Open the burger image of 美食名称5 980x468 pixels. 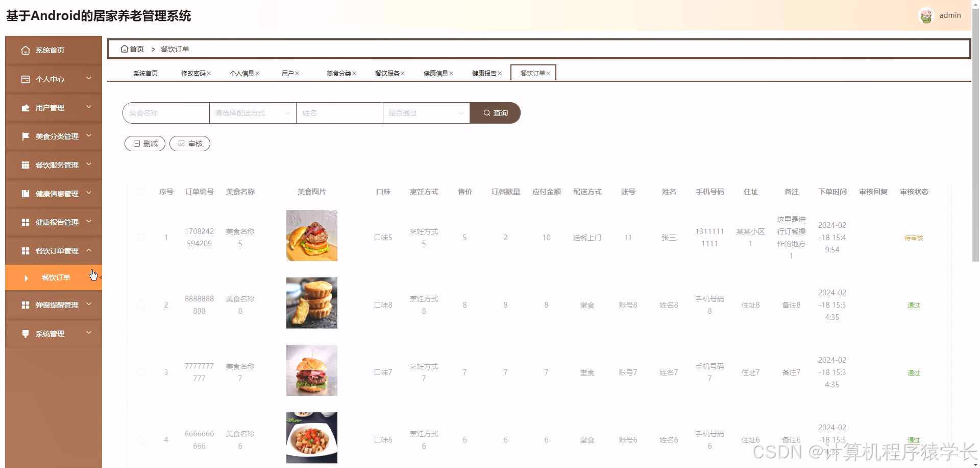tap(312, 236)
